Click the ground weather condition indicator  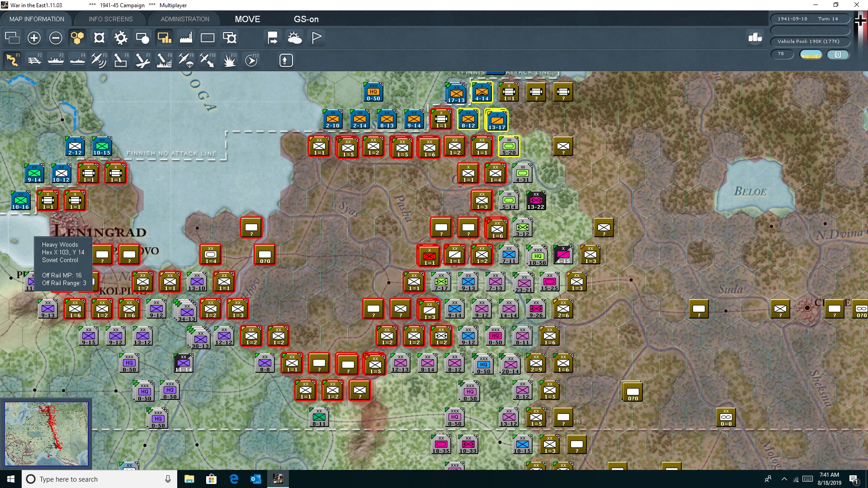[x=811, y=54]
